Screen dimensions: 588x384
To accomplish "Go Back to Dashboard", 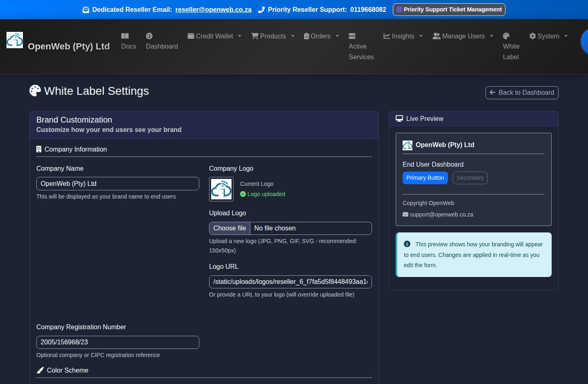I will pyautogui.click(x=522, y=93).
